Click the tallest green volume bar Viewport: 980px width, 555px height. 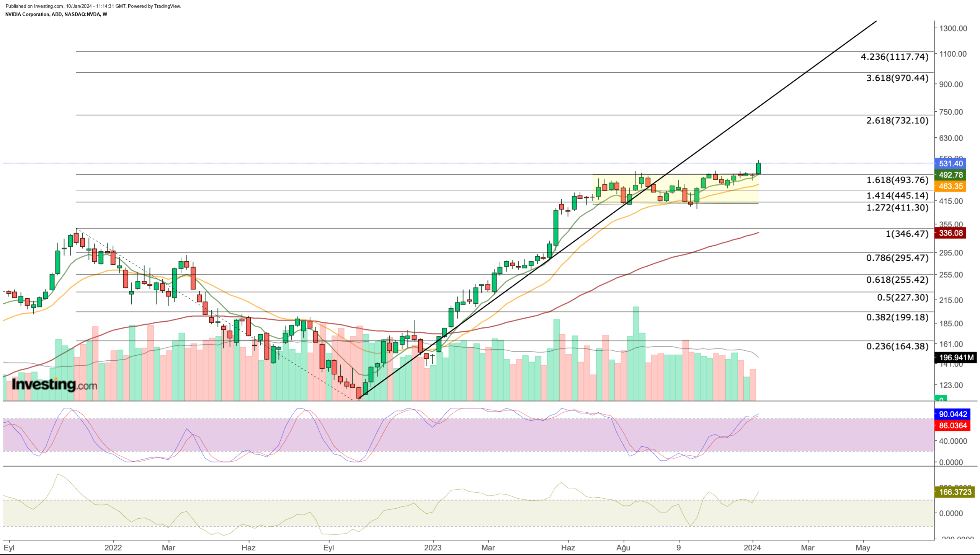tap(636, 354)
